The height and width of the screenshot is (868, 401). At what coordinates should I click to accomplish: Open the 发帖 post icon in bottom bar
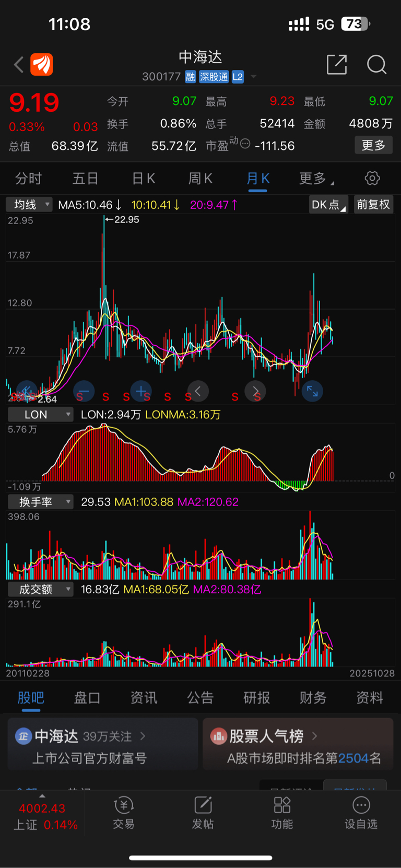[203, 813]
